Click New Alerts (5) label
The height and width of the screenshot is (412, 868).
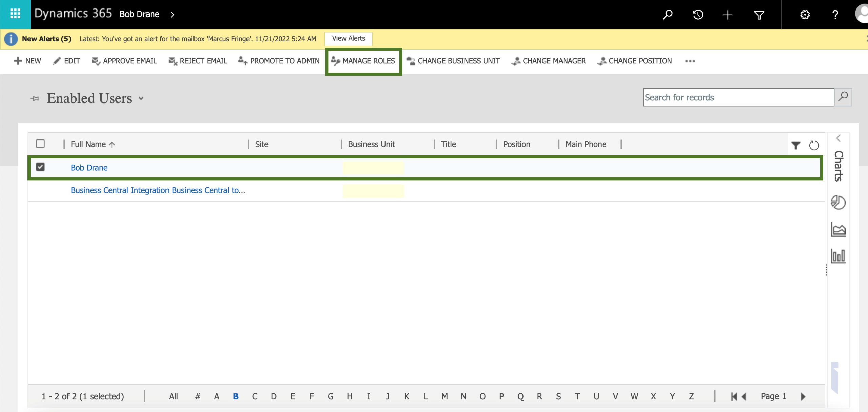46,39
